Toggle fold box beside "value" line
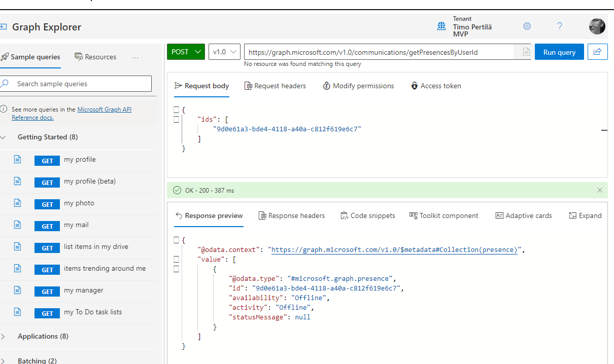Viewport: 614px width, 364px height. point(176,259)
